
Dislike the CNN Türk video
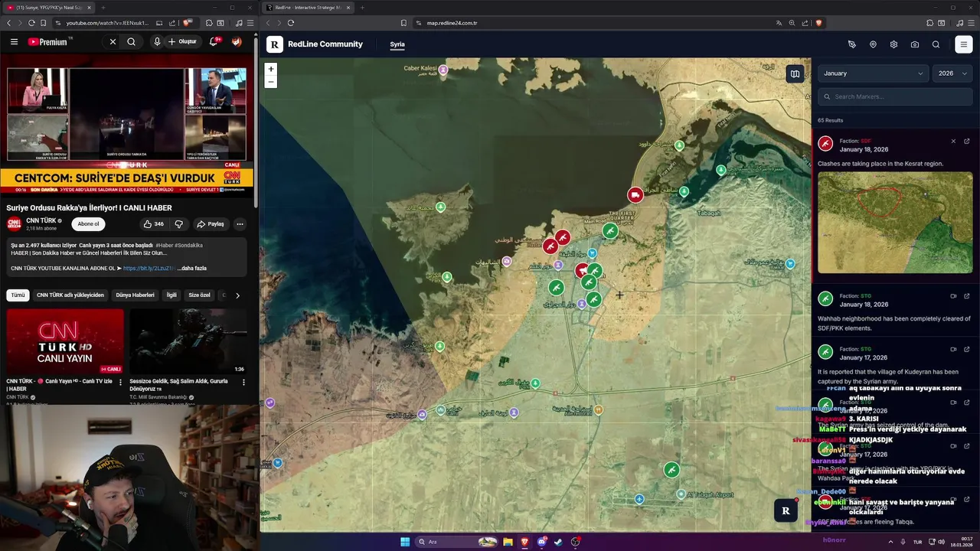(x=178, y=224)
